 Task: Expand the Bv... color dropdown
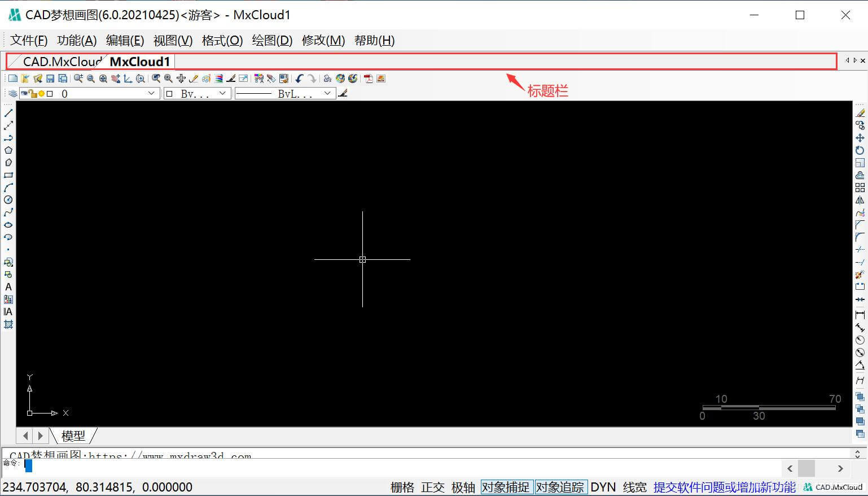click(222, 93)
